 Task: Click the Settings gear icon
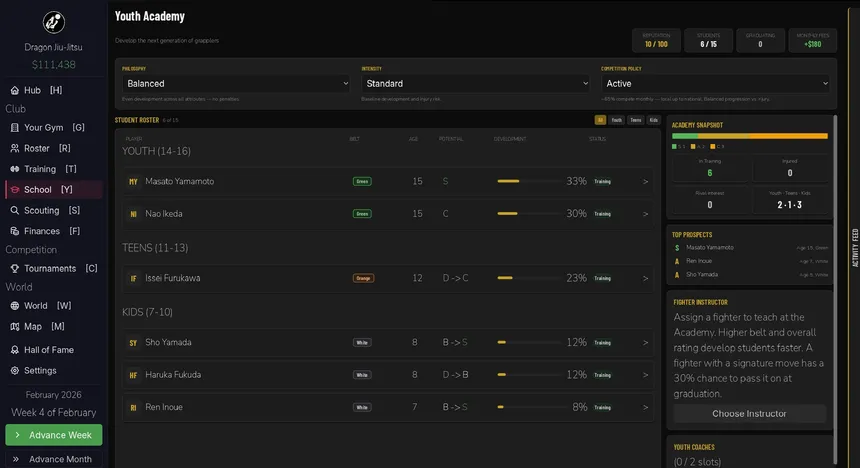[15, 371]
